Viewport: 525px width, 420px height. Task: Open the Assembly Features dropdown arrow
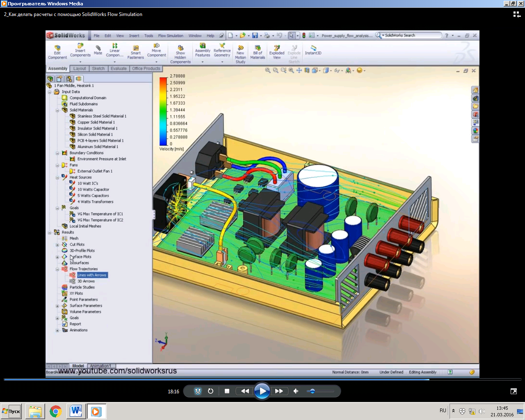pyautogui.click(x=203, y=62)
